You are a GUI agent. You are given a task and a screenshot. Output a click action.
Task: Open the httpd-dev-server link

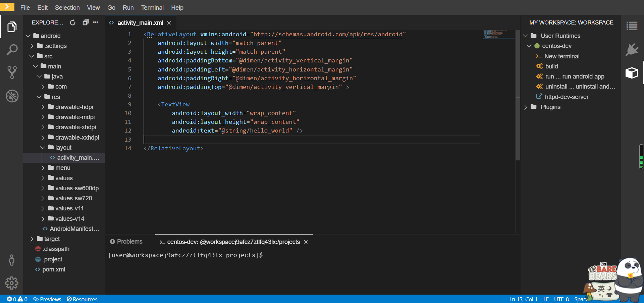pos(567,97)
